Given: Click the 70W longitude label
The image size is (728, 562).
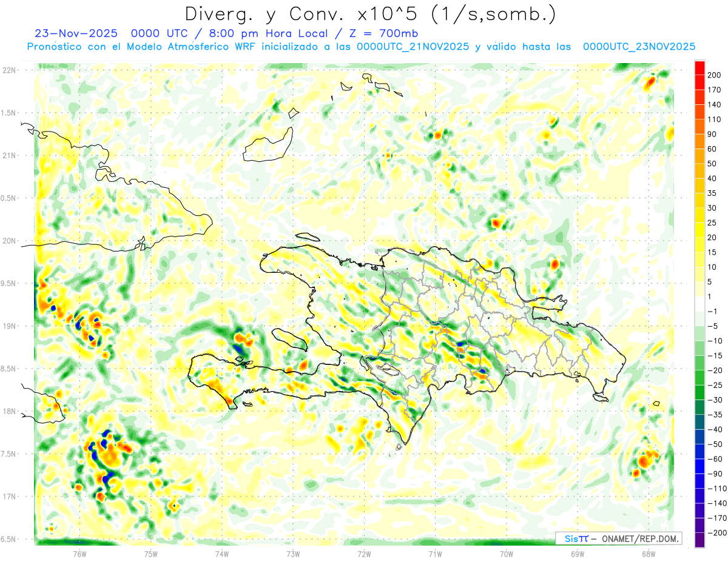Looking at the screenshot, I should coord(507,554).
